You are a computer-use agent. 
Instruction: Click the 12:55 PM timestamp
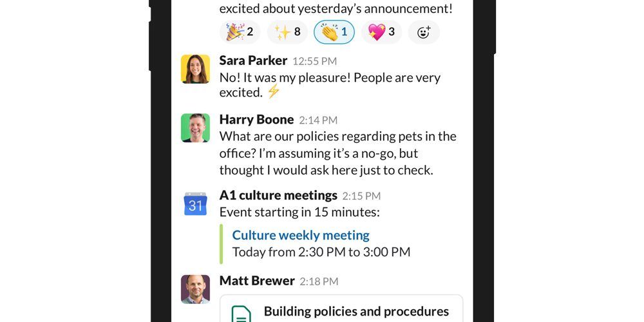pyautogui.click(x=315, y=61)
